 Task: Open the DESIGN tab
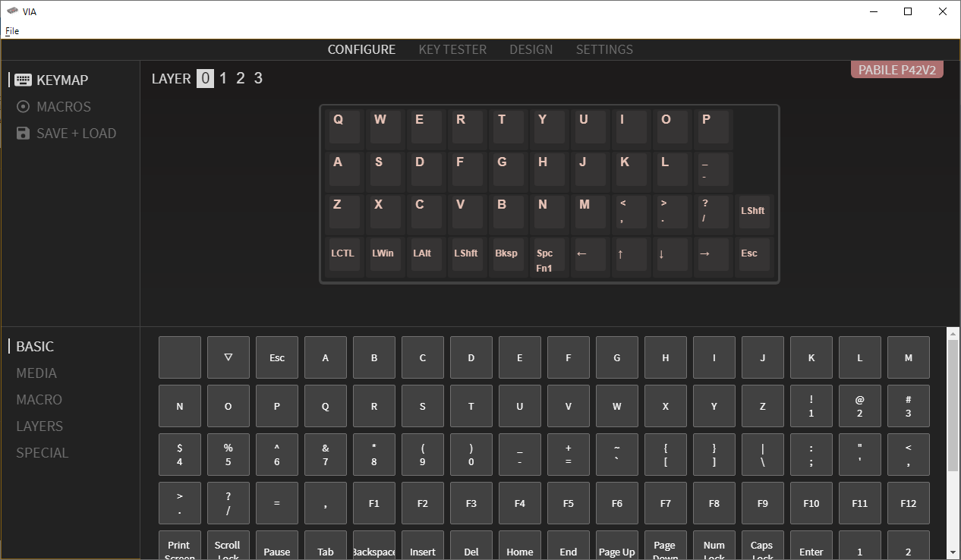click(x=531, y=49)
